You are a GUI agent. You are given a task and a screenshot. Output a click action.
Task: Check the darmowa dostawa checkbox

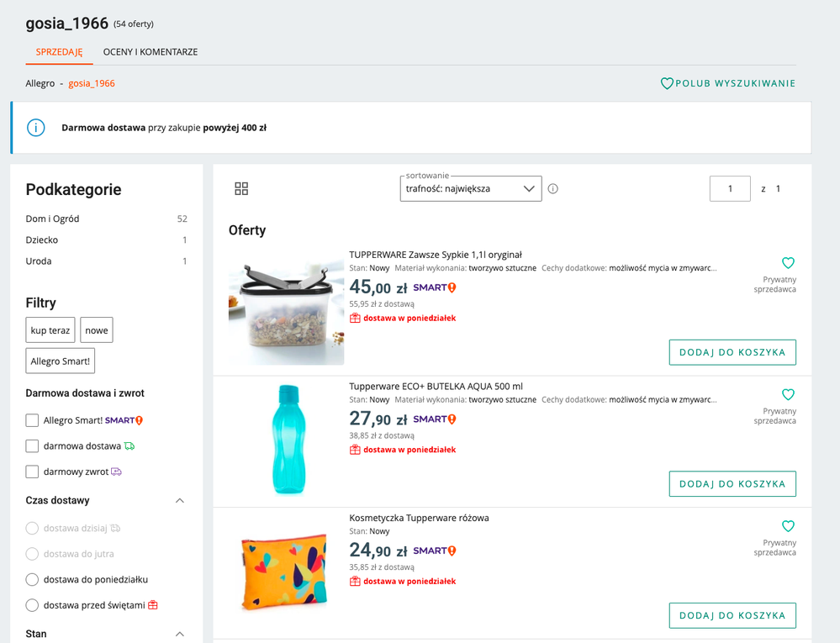tap(32, 446)
